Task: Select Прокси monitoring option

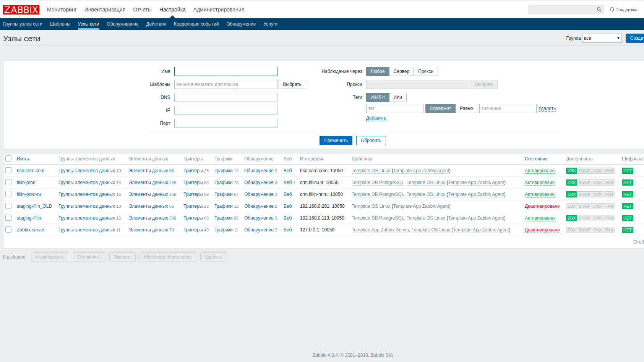Action: (x=426, y=71)
